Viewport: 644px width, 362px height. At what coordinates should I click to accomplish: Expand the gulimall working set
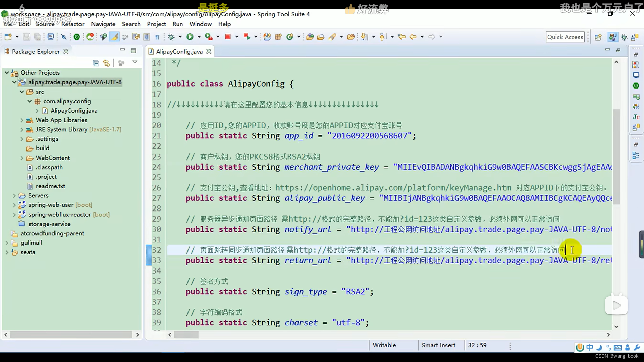[7, 242]
